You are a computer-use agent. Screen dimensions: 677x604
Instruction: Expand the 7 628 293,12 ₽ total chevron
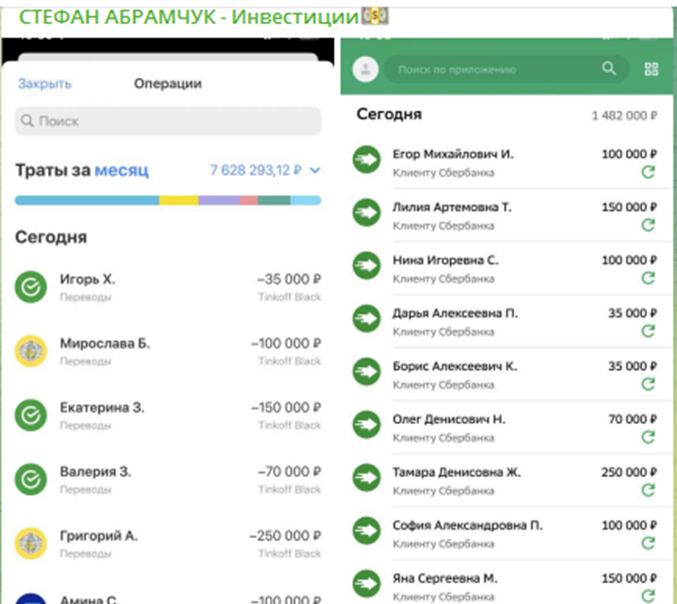coord(315,171)
